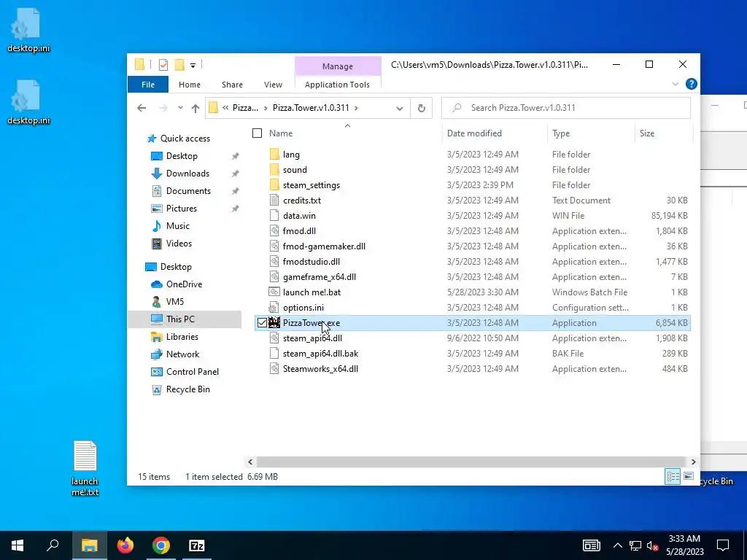Click the Pizza... breadcrumb segment
This screenshot has height=560, width=747.
[x=245, y=108]
